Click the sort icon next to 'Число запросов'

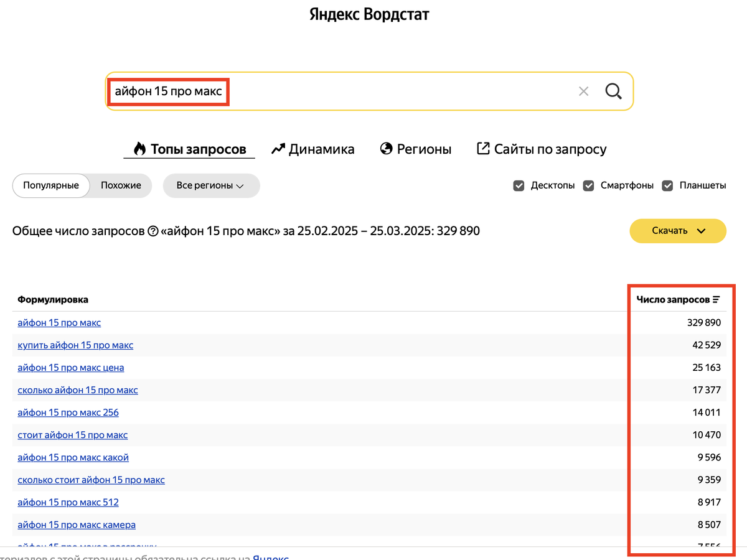(x=716, y=300)
